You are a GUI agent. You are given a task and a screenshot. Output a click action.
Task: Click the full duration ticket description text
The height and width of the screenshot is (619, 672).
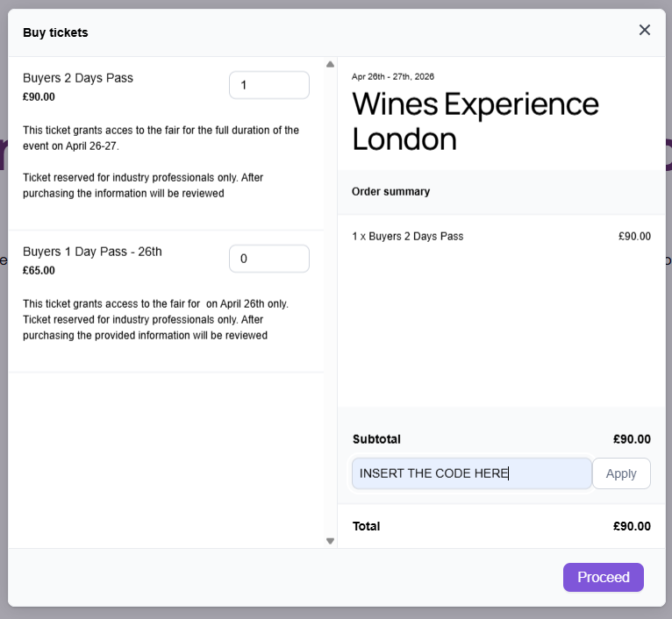point(161,138)
